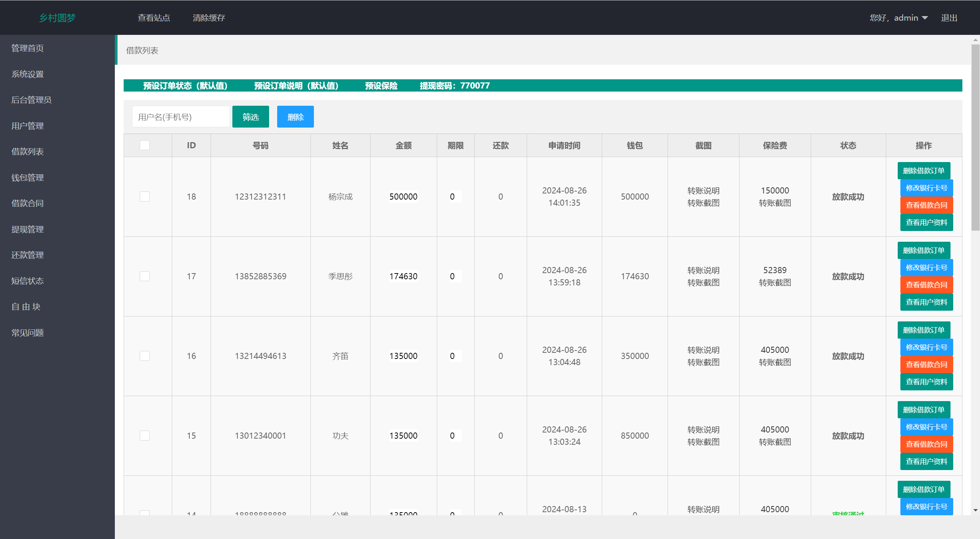View user profile for ID 15
This screenshot has height=539, width=980.
(x=926, y=462)
